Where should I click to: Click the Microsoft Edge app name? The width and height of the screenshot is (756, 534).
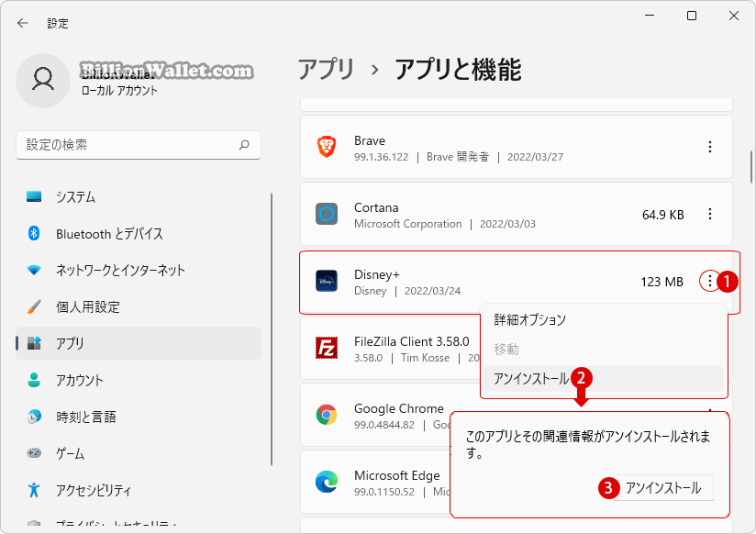point(396,475)
